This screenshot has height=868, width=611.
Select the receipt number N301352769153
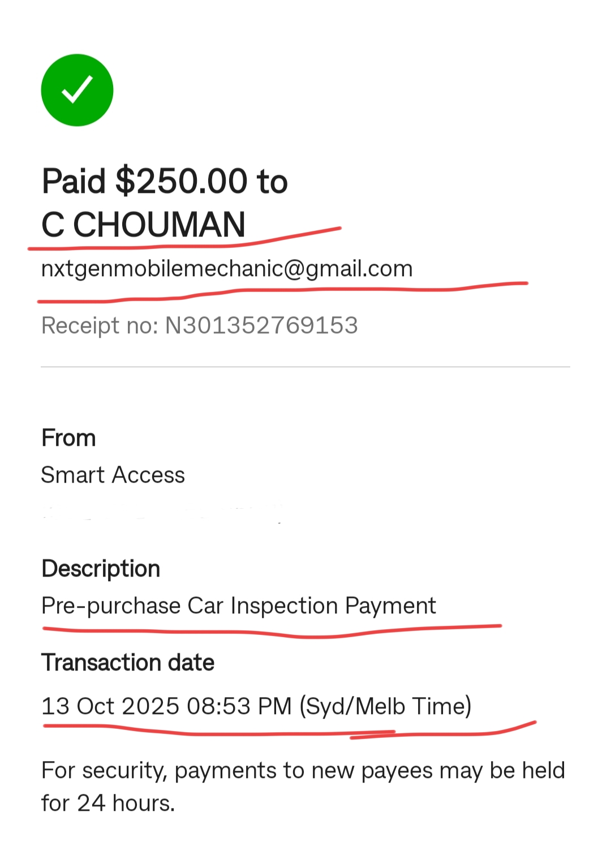pyautogui.click(x=261, y=326)
